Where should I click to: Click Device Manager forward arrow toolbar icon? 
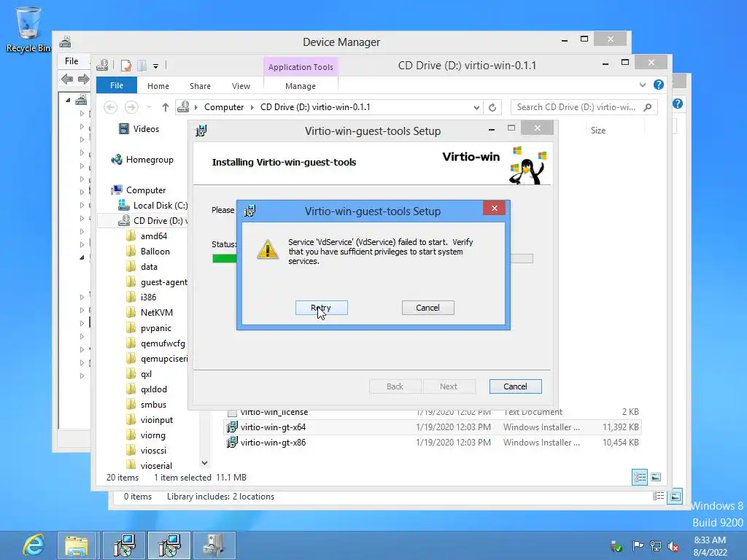pyautogui.click(x=83, y=79)
